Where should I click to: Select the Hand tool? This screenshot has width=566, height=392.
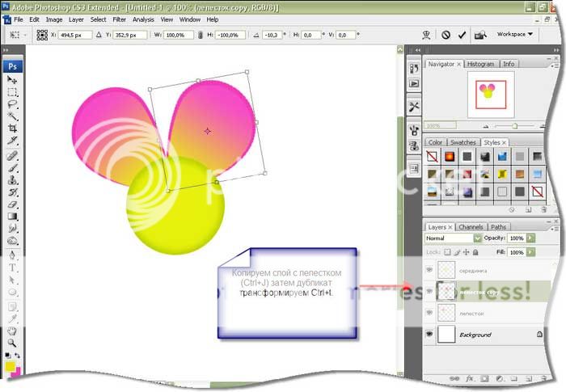click(x=13, y=330)
